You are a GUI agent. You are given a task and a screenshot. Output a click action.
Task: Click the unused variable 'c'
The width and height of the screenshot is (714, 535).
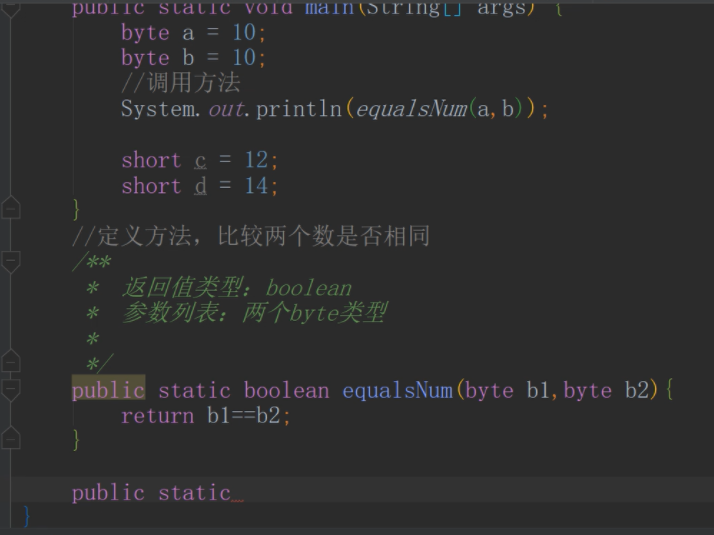(x=200, y=160)
